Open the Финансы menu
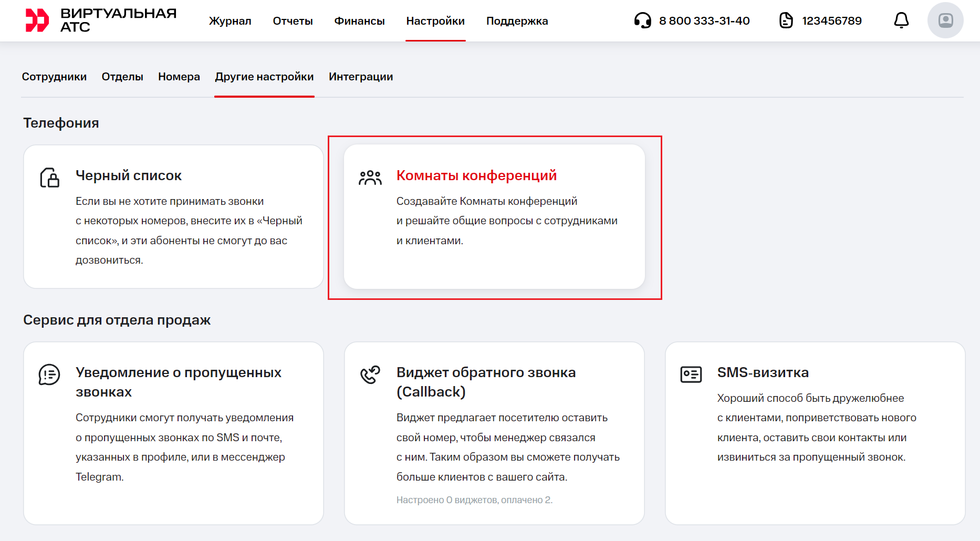Image resolution: width=980 pixels, height=541 pixels. (359, 21)
